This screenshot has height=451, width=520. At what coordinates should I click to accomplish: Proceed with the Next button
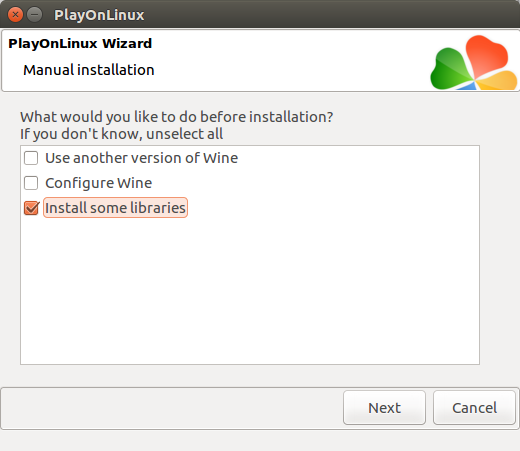(384, 408)
